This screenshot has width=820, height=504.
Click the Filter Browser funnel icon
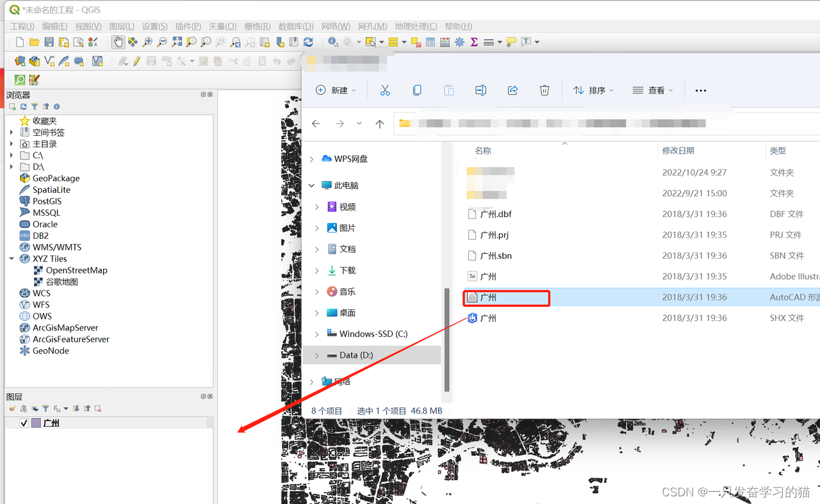coord(35,107)
